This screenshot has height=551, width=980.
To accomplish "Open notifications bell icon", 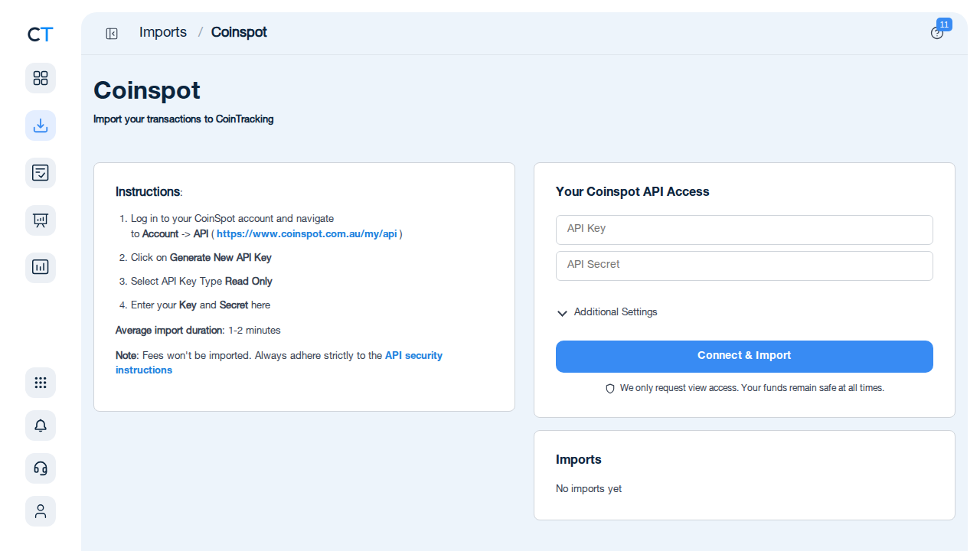I will click(41, 425).
